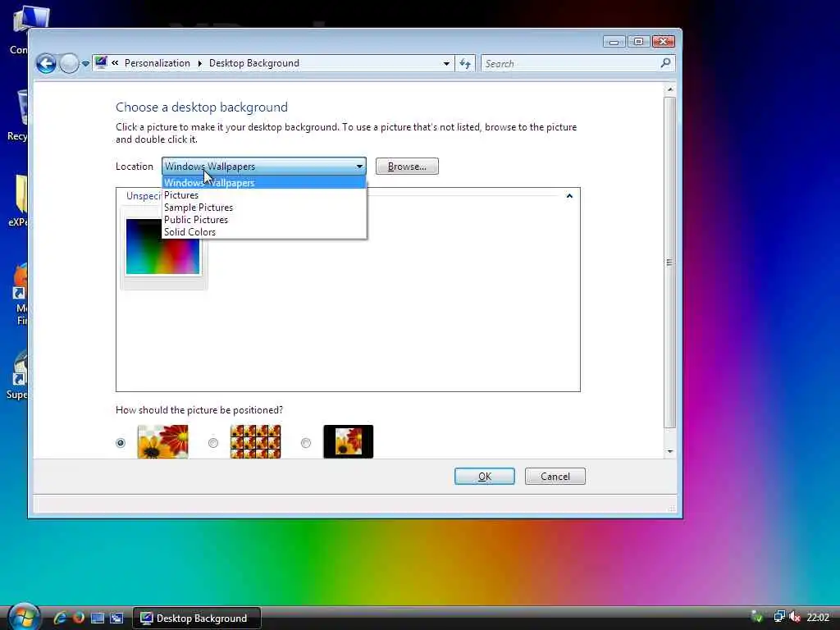Screen dimensions: 840x630
Task: Click the OK button
Action: 485,477
